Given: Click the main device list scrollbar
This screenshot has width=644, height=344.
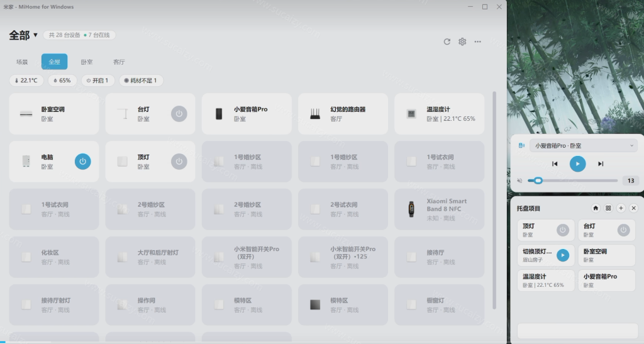Looking at the screenshot, I should pos(494,200).
